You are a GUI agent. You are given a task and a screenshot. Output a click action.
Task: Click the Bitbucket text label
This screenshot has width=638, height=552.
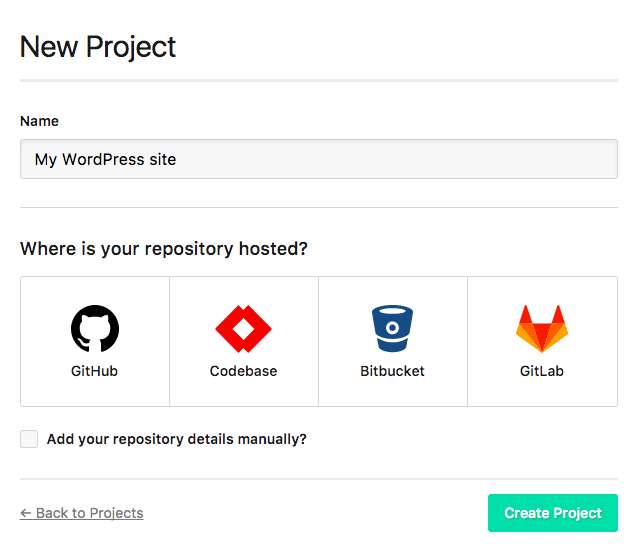coord(392,371)
